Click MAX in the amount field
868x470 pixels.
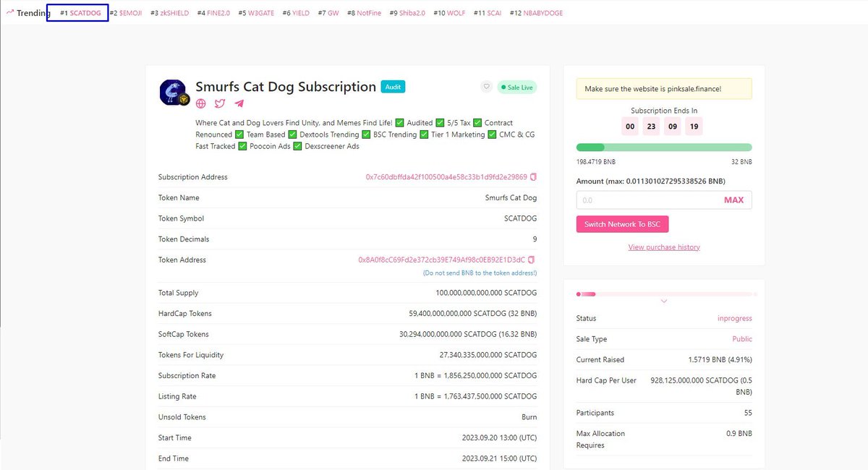733,200
